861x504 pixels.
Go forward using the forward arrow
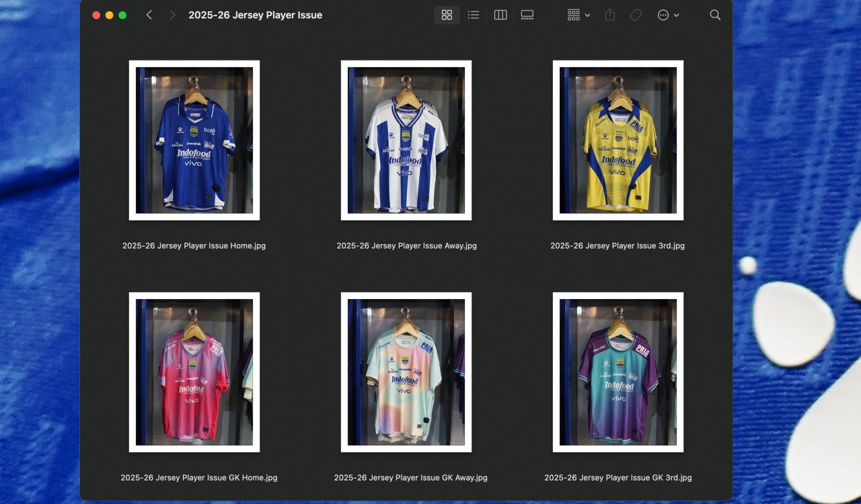(x=172, y=15)
